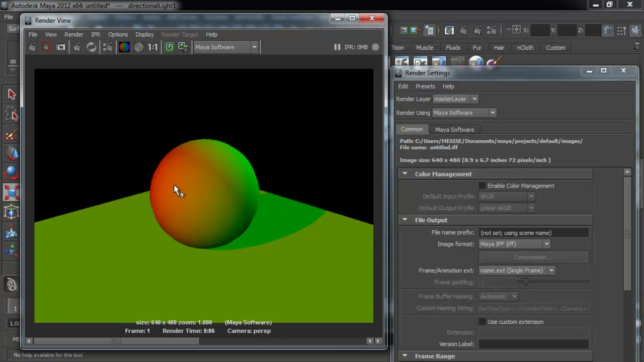Open Render View from main status line

click(x=449, y=30)
